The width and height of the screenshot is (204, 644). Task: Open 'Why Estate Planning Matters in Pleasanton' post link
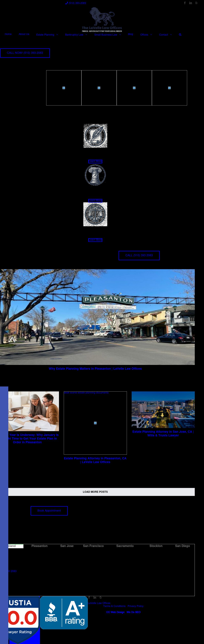(x=95, y=369)
